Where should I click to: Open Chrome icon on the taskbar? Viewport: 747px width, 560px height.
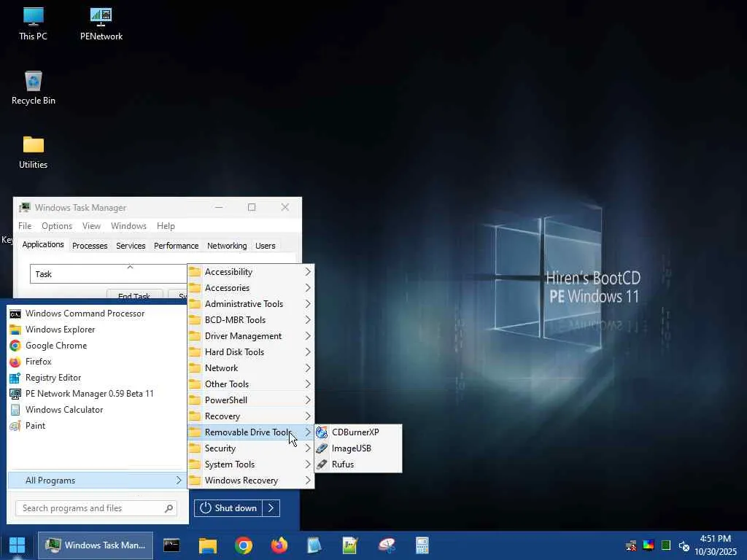(244, 545)
